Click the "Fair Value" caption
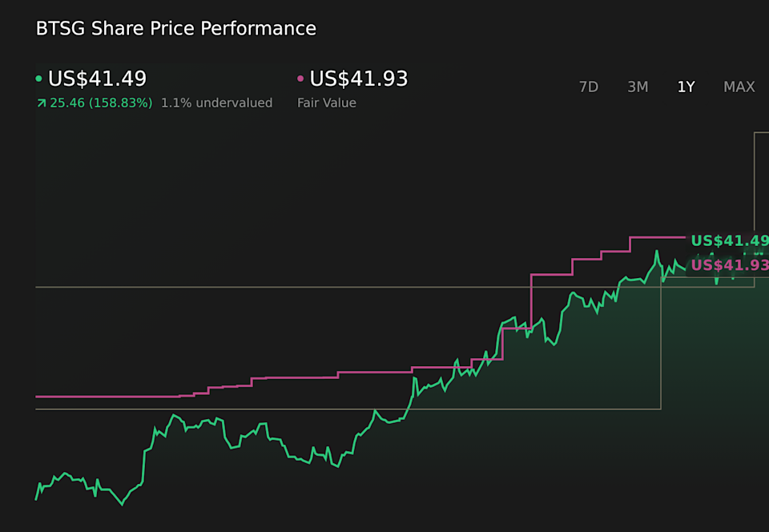The height and width of the screenshot is (532, 769). pos(326,103)
